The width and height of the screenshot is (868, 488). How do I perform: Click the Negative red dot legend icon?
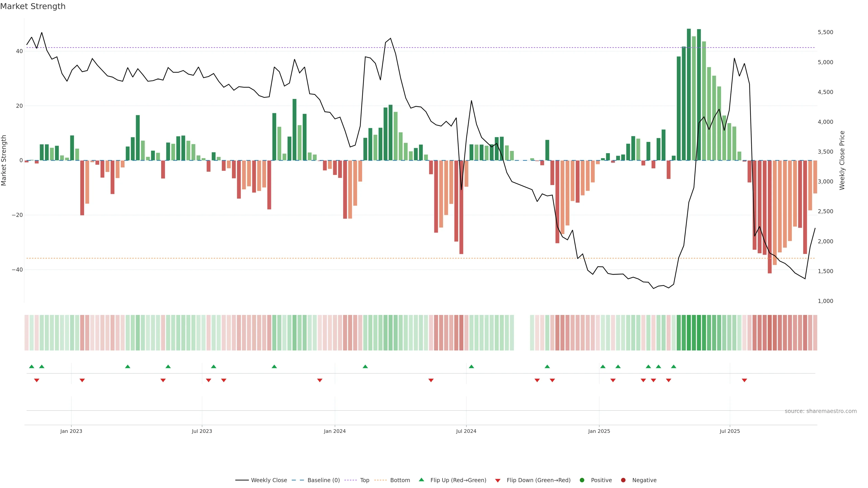[623, 480]
